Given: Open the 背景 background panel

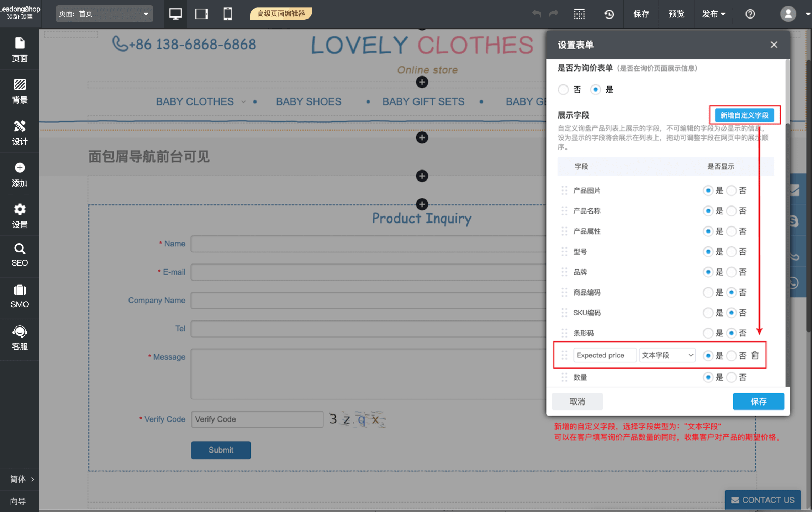Looking at the screenshot, I should (x=20, y=91).
